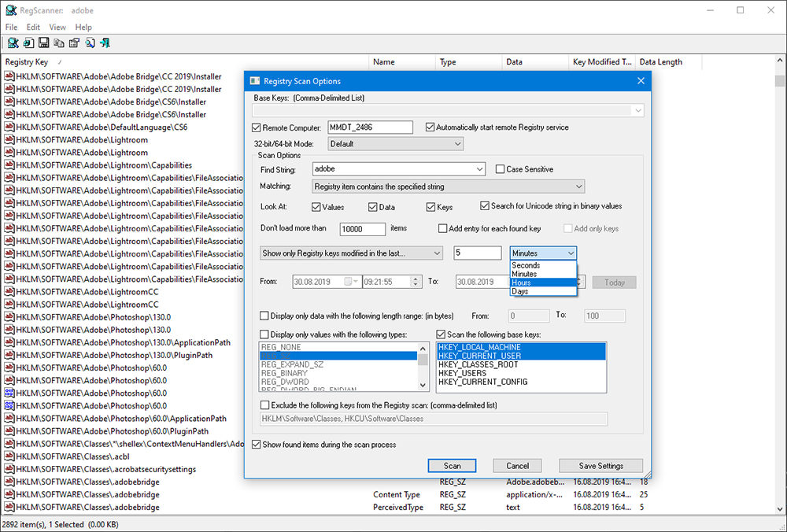Screen dimensions: 787x532
Task: Click the Save floppy disk toolbar icon
Action: [x=43, y=43]
